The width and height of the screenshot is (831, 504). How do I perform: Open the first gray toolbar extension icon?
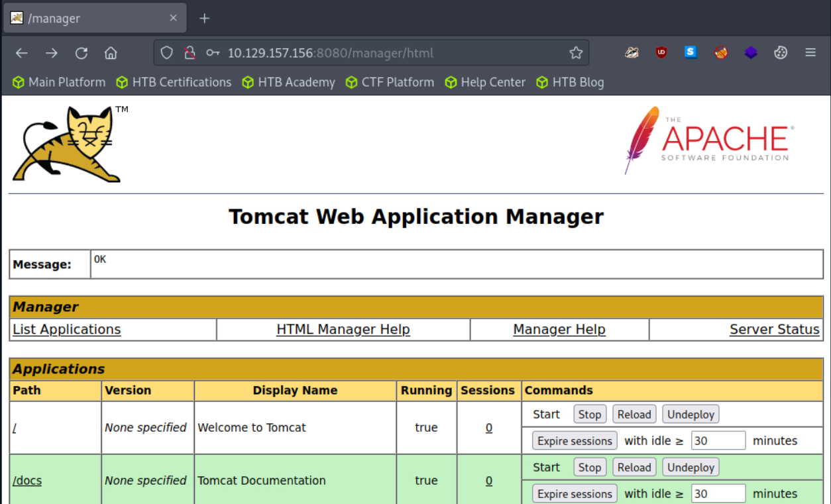(632, 52)
